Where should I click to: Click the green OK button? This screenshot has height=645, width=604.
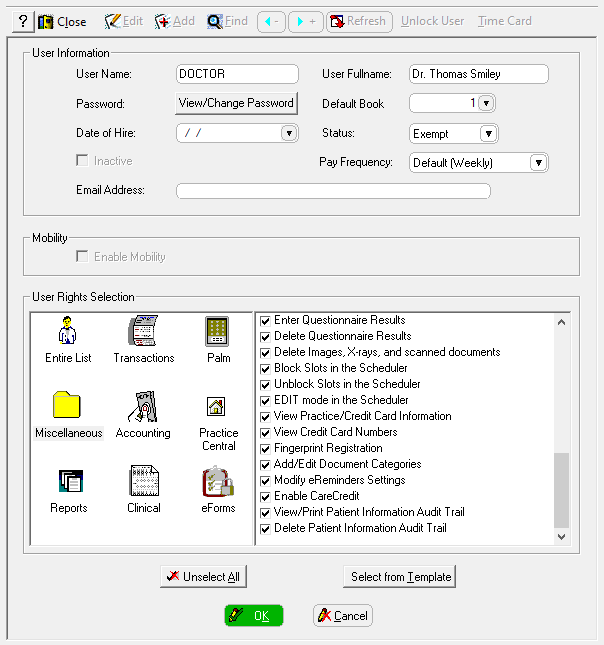(254, 615)
